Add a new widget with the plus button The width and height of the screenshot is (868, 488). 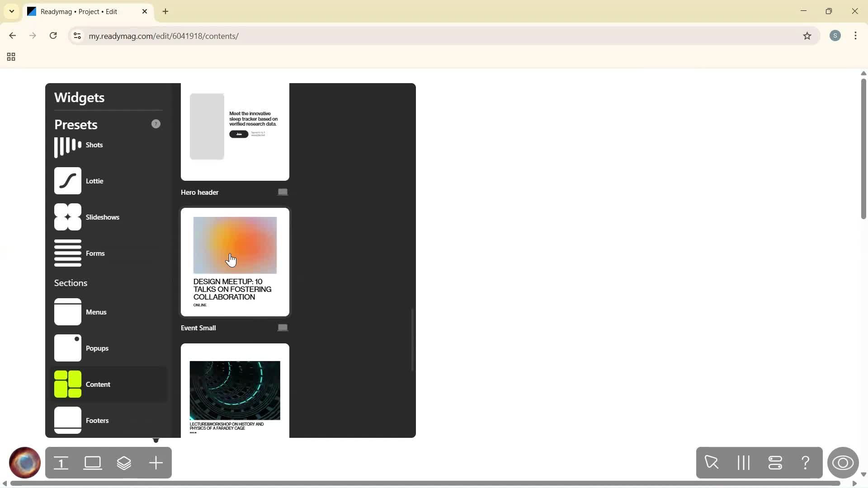[156, 463]
